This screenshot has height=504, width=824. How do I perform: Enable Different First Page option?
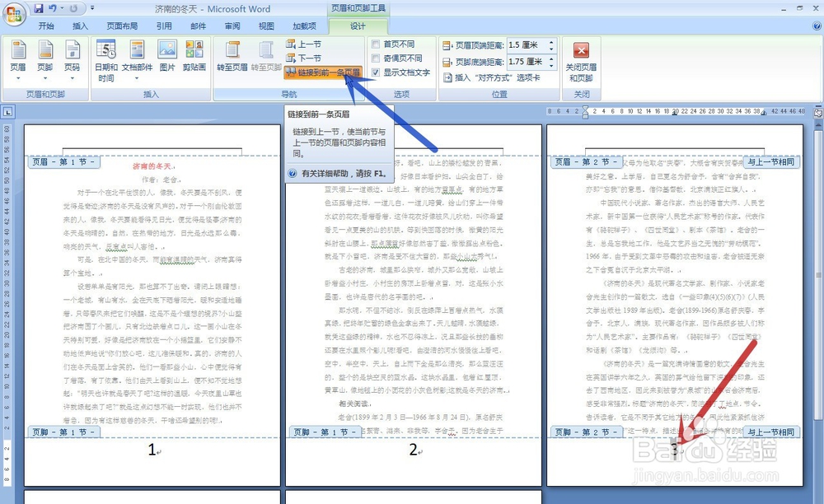coord(376,43)
